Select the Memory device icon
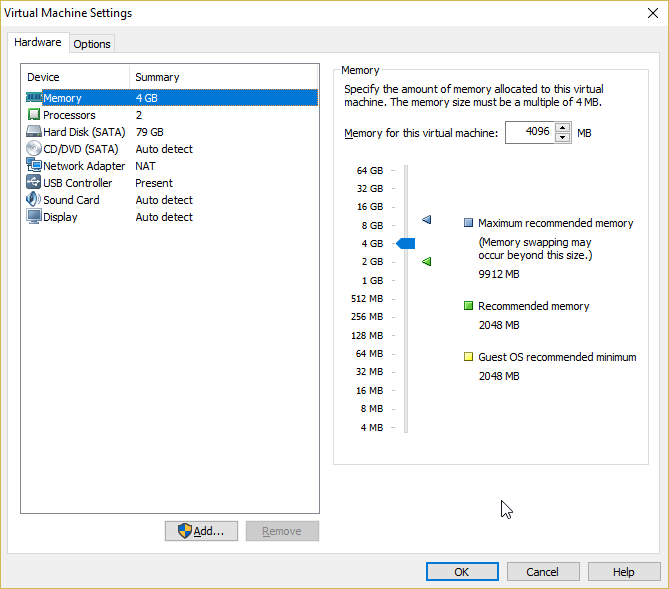Image resolution: width=669 pixels, height=589 pixels. (x=34, y=98)
